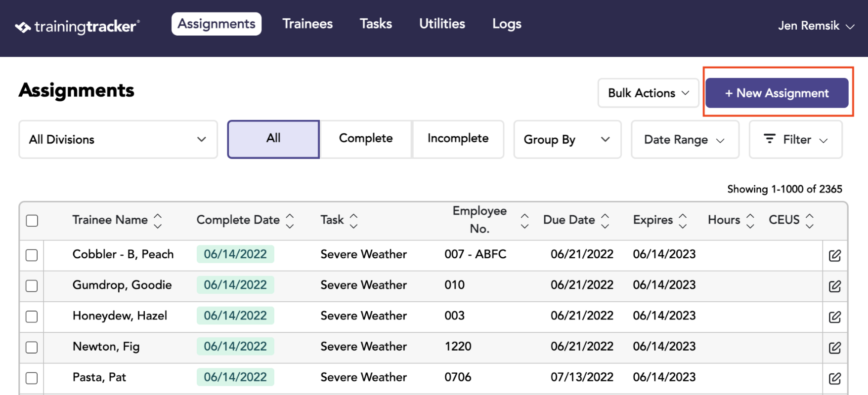Open the Logs section

pos(507,24)
